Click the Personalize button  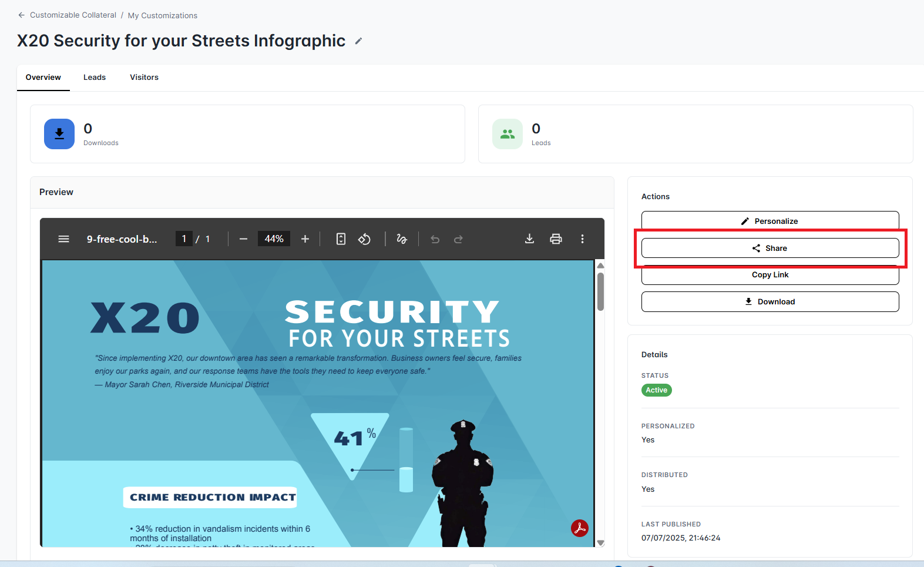[x=770, y=221]
